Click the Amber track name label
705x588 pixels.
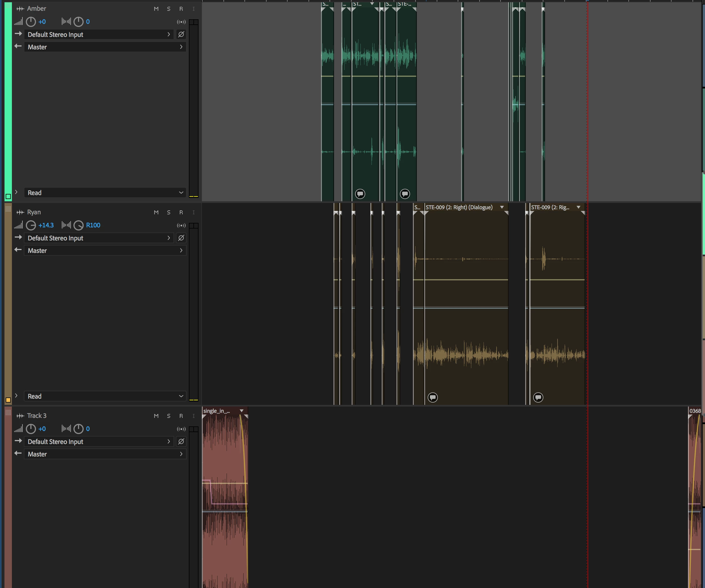point(36,9)
